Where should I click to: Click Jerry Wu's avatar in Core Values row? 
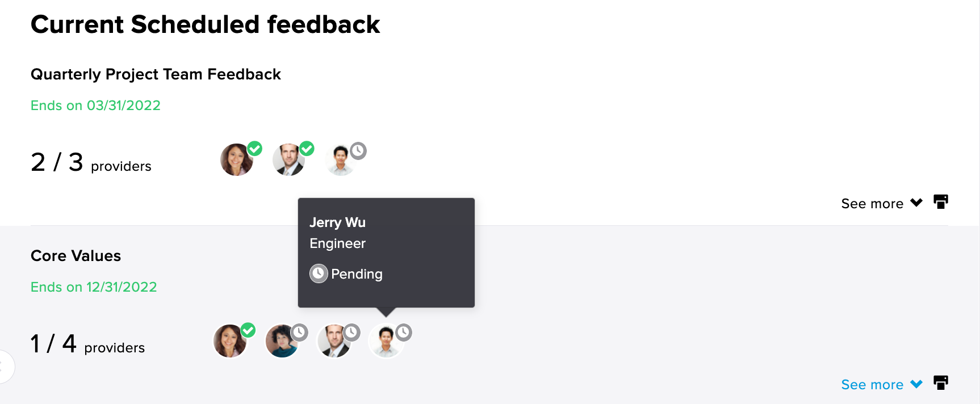point(387,341)
